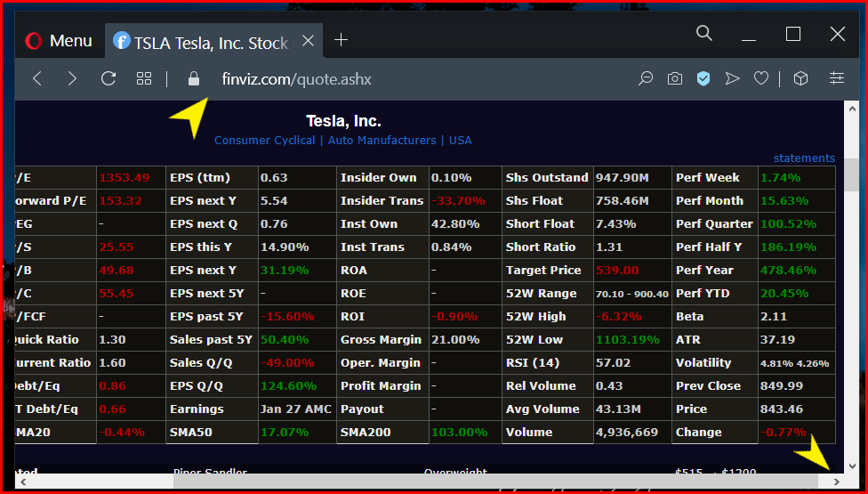868x494 pixels.
Task: Click the horizontal scrollbar left arrow
Action: click(x=23, y=482)
